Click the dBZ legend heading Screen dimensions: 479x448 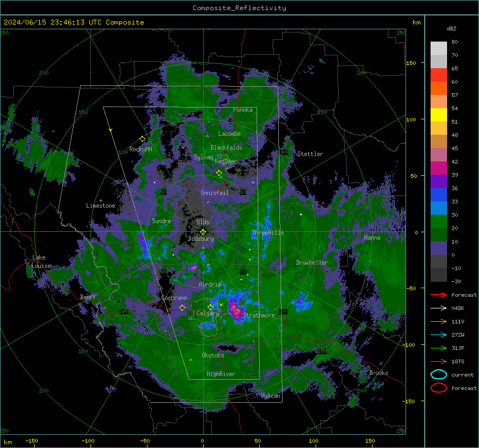tap(451, 28)
